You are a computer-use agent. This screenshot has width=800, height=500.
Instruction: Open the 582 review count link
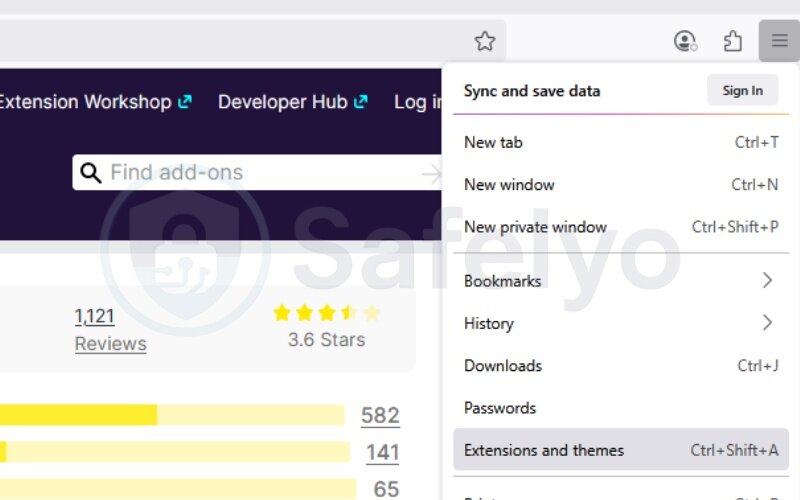point(380,415)
